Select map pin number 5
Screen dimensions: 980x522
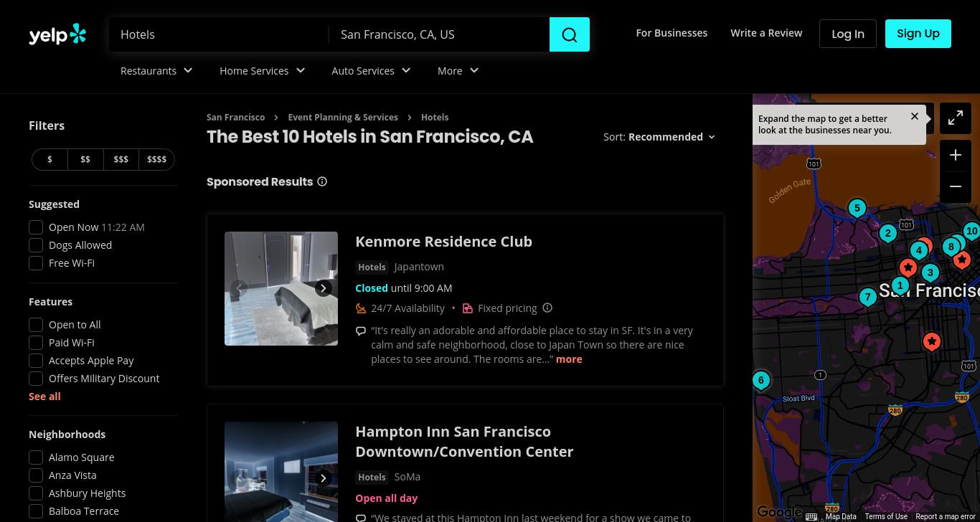tap(857, 209)
